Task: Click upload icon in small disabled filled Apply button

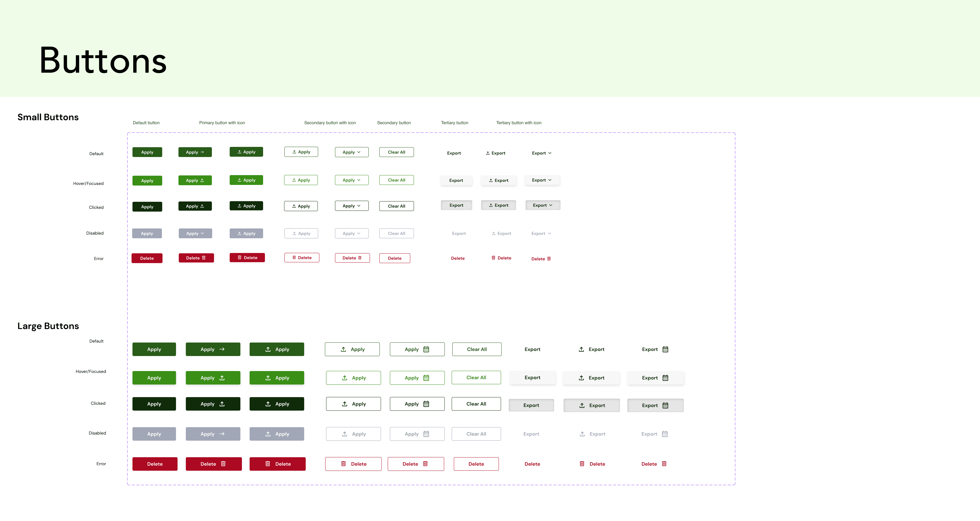Action: coord(239,234)
